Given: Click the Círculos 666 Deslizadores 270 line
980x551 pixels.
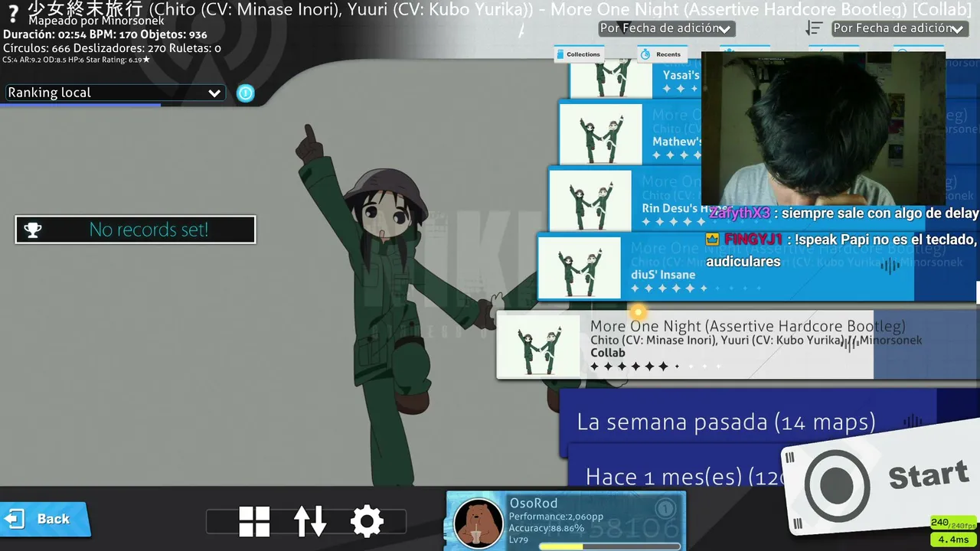Looking at the screenshot, I should [x=112, y=48].
